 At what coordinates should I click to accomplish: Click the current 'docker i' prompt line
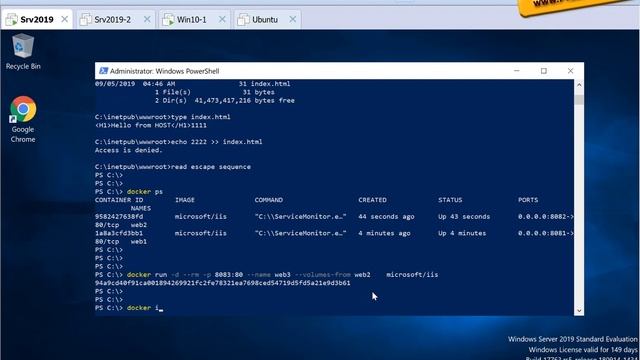[x=129, y=308]
